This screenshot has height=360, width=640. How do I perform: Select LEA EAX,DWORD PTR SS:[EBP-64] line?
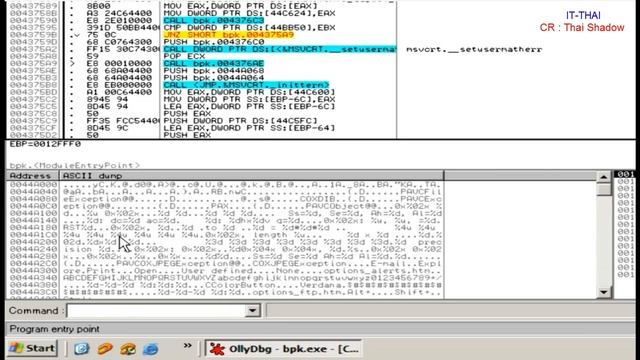coord(249,128)
